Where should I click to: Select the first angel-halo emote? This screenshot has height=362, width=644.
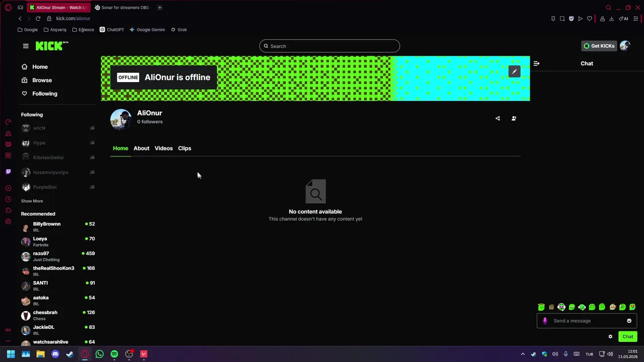pyautogui.click(x=541, y=307)
